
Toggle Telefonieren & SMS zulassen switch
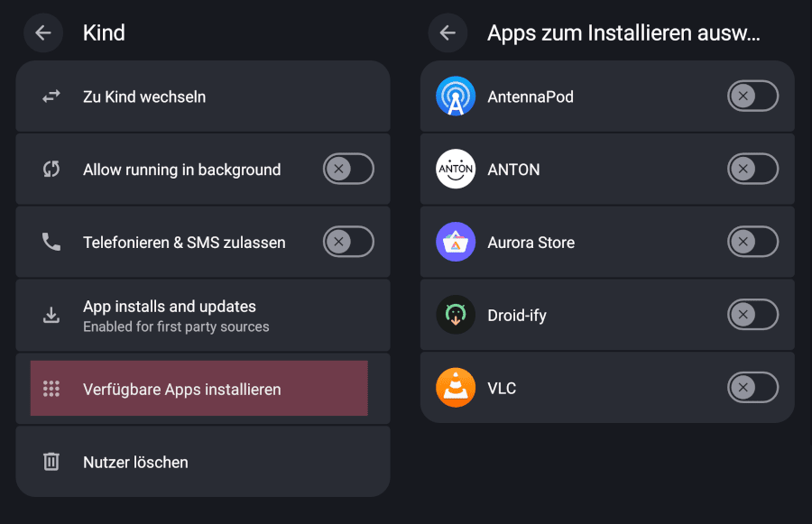coord(348,243)
